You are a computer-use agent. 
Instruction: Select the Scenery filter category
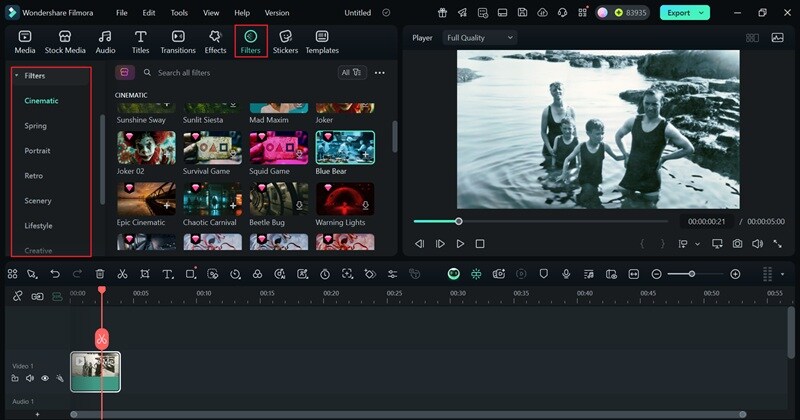[38, 201]
